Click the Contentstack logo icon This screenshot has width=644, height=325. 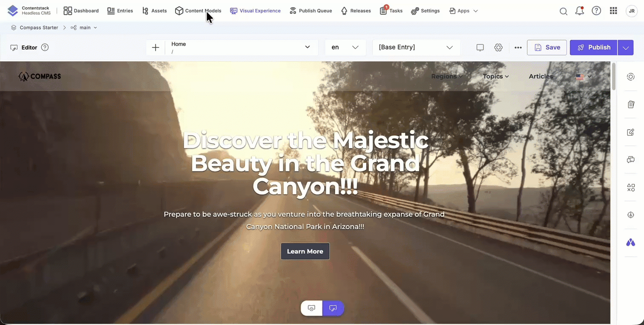pos(13,11)
